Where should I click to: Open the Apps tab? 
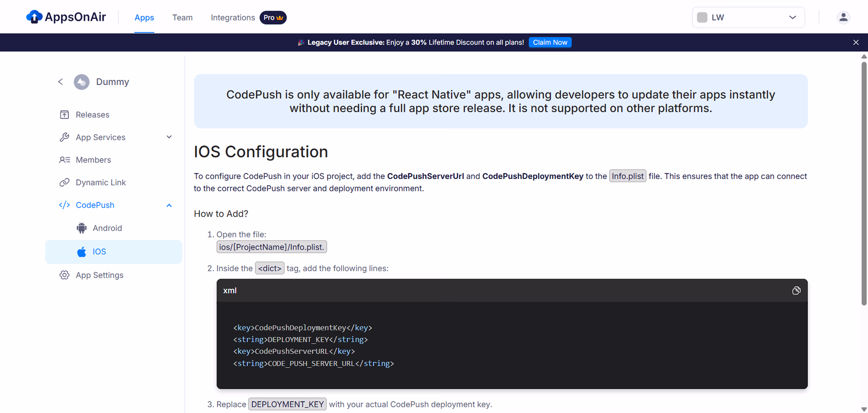[144, 17]
